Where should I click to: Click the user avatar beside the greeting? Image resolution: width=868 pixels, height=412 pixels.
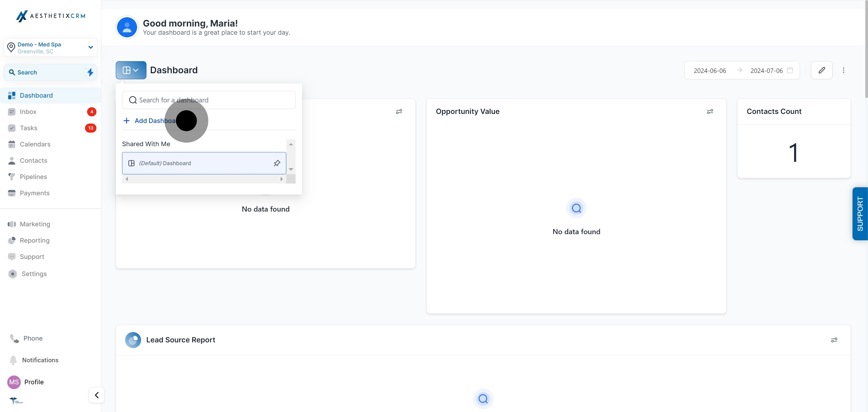click(127, 27)
